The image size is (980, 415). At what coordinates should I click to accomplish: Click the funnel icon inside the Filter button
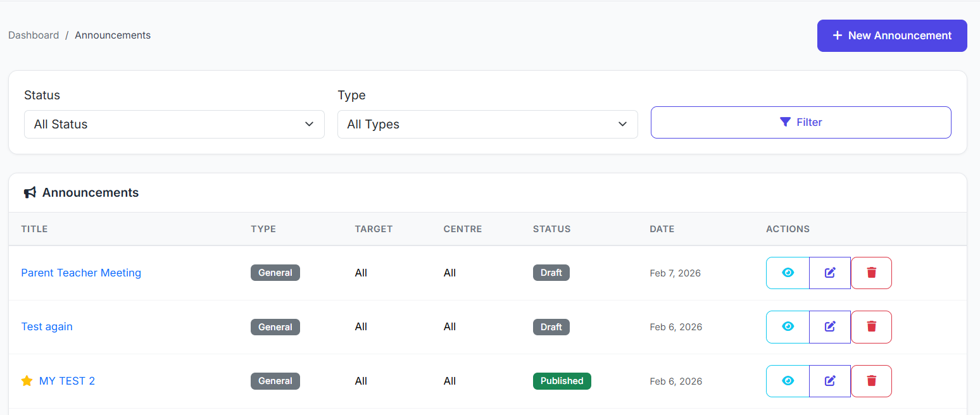pos(785,121)
